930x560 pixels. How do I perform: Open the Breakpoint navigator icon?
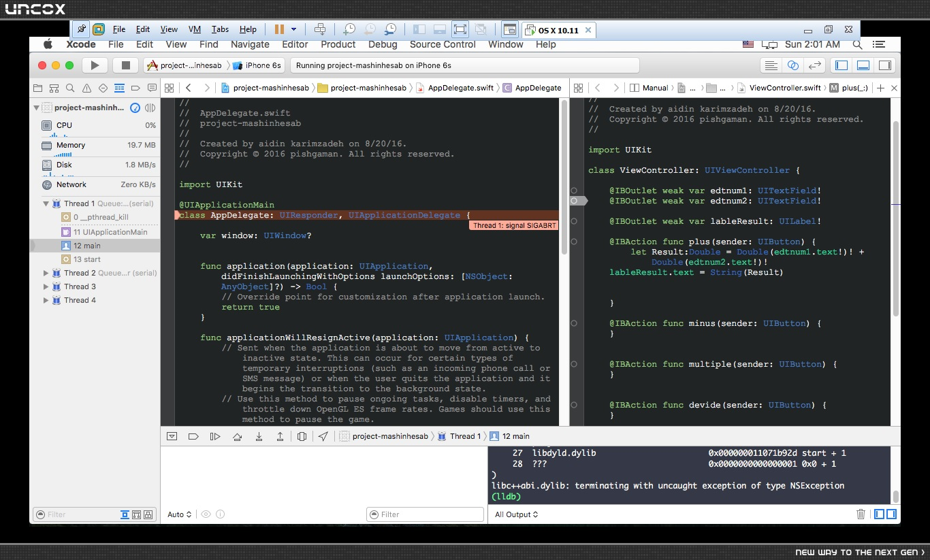tap(135, 88)
